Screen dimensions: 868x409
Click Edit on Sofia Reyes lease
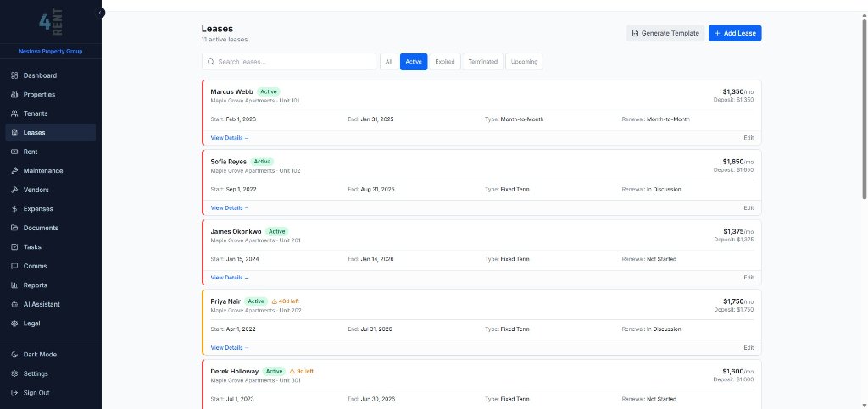pyautogui.click(x=748, y=207)
